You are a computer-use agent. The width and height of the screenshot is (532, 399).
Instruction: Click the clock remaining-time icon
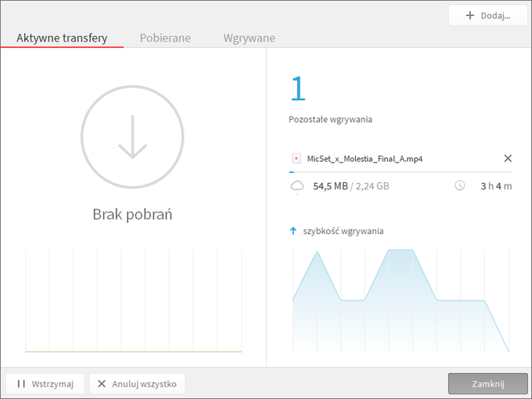(460, 185)
